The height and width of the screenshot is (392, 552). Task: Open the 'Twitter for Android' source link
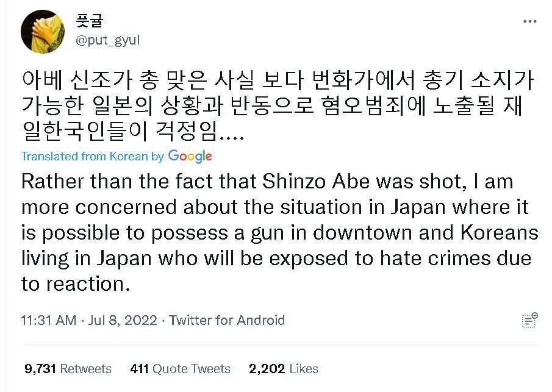226,320
